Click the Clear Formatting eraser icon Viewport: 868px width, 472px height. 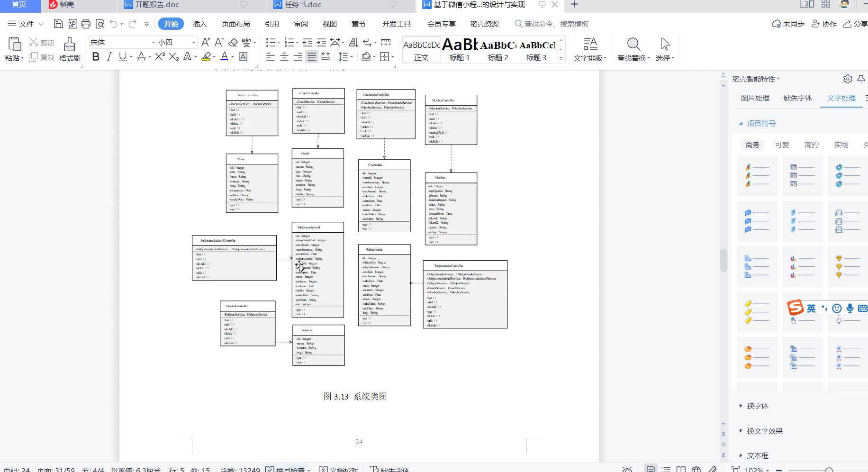click(233, 42)
